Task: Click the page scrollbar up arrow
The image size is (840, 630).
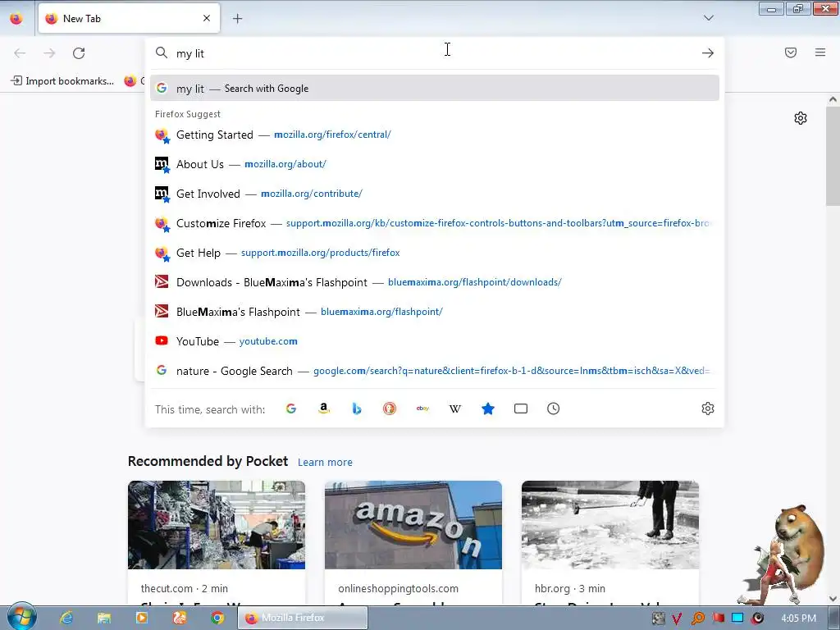Action: click(833, 99)
